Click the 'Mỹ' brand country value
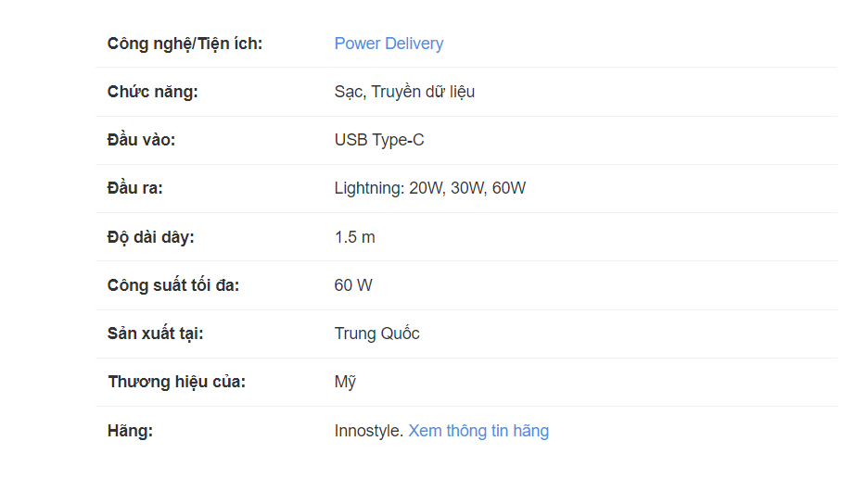This screenshot has height=504, width=841. click(x=345, y=382)
